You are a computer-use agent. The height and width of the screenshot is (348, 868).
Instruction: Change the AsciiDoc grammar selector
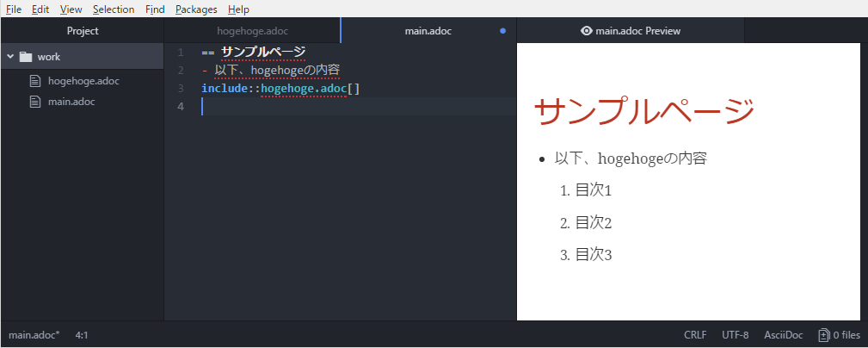784,335
